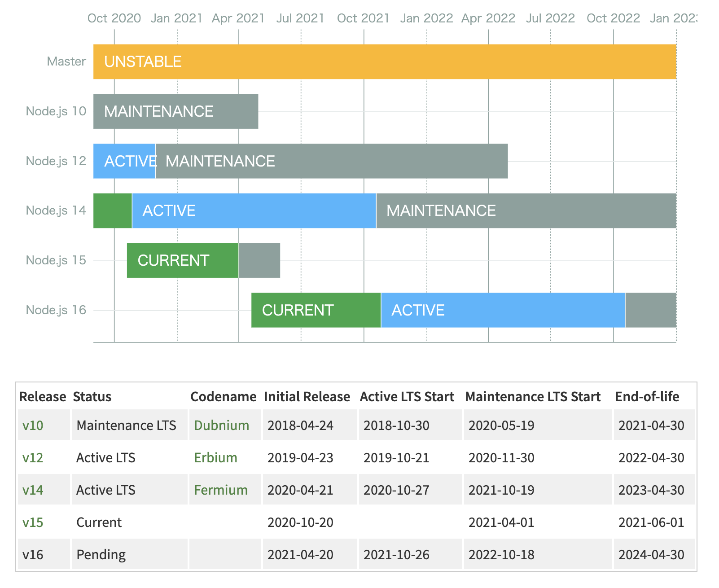Viewport: 719px width, 588px height.
Task: Click the Node.js 15 row label
Action: click(56, 260)
